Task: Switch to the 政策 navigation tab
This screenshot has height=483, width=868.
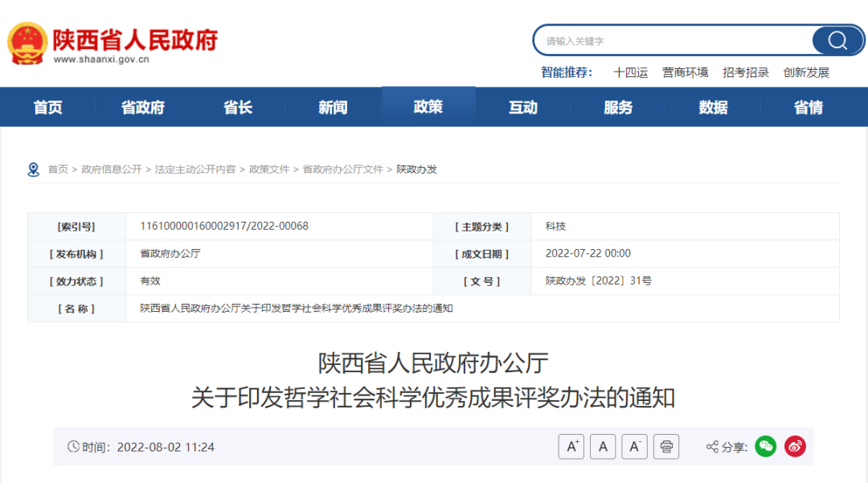Action: click(x=428, y=106)
